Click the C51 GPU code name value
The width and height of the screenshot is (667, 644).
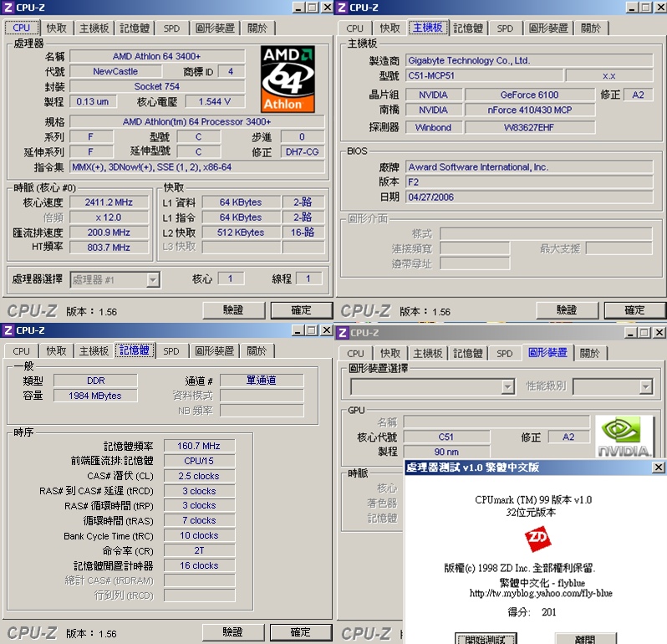click(x=446, y=437)
